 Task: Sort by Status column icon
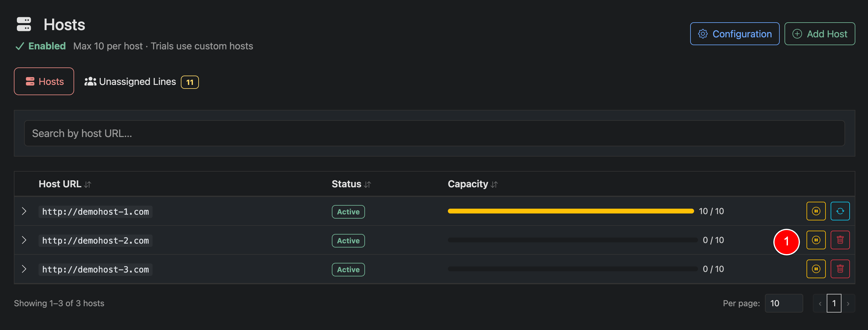367,185
